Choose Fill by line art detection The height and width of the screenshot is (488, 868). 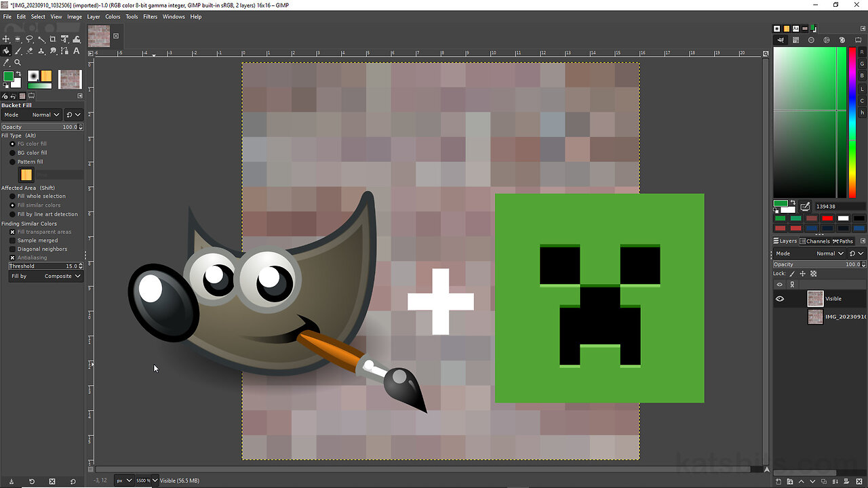click(43, 213)
